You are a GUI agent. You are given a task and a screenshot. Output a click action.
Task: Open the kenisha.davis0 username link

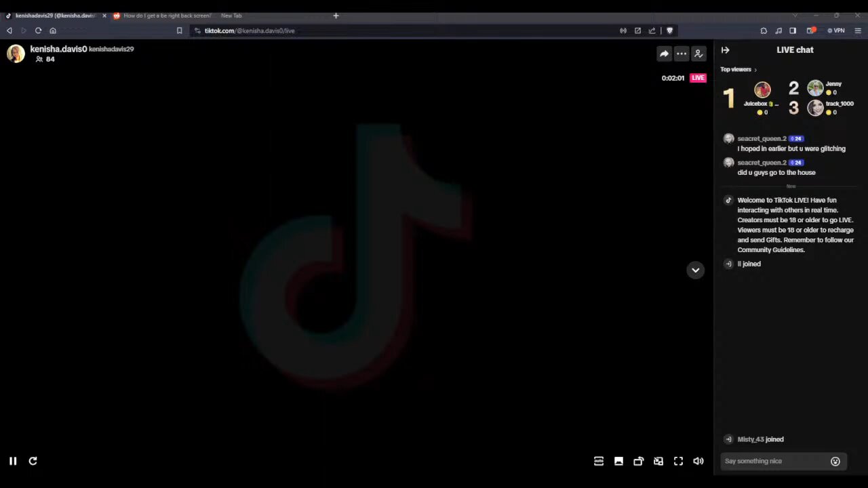[58, 49]
